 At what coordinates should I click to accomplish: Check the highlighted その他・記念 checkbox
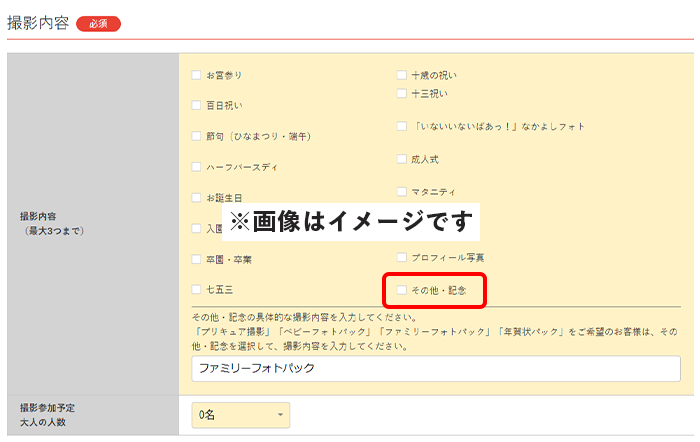coord(401,290)
